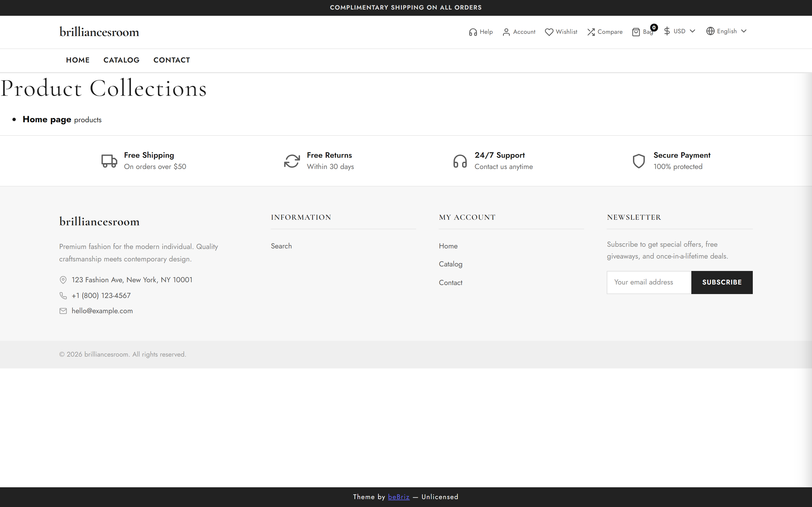The height and width of the screenshot is (507, 812).
Task: Expand the USD currency dropdown
Action: pos(680,31)
